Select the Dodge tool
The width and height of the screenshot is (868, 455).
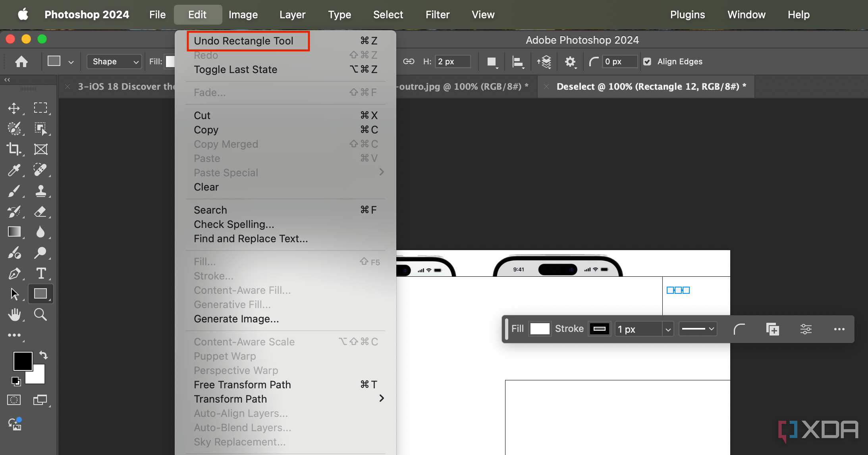pyautogui.click(x=40, y=253)
